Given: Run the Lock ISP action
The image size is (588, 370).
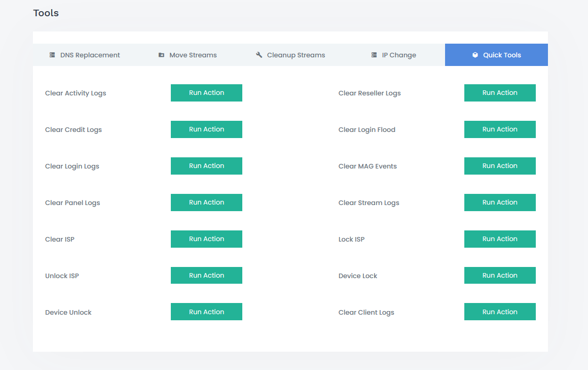Looking at the screenshot, I should click(x=500, y=239).
